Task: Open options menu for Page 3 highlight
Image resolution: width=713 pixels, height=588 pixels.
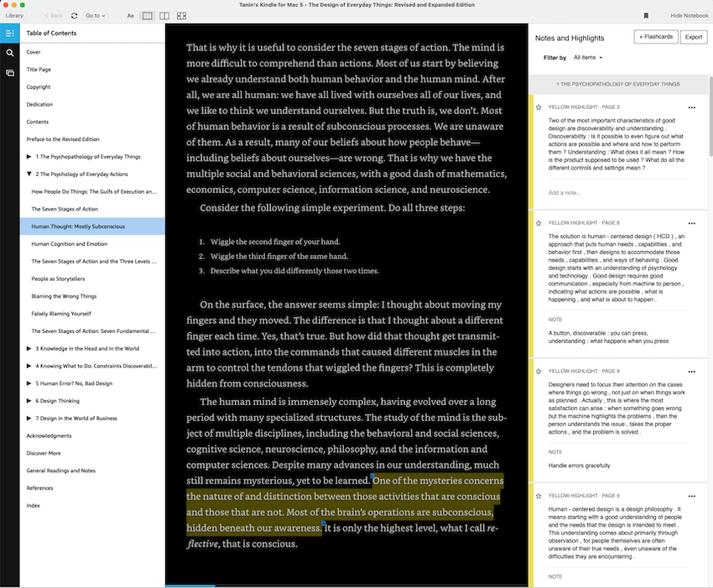Action: (692, 107)
